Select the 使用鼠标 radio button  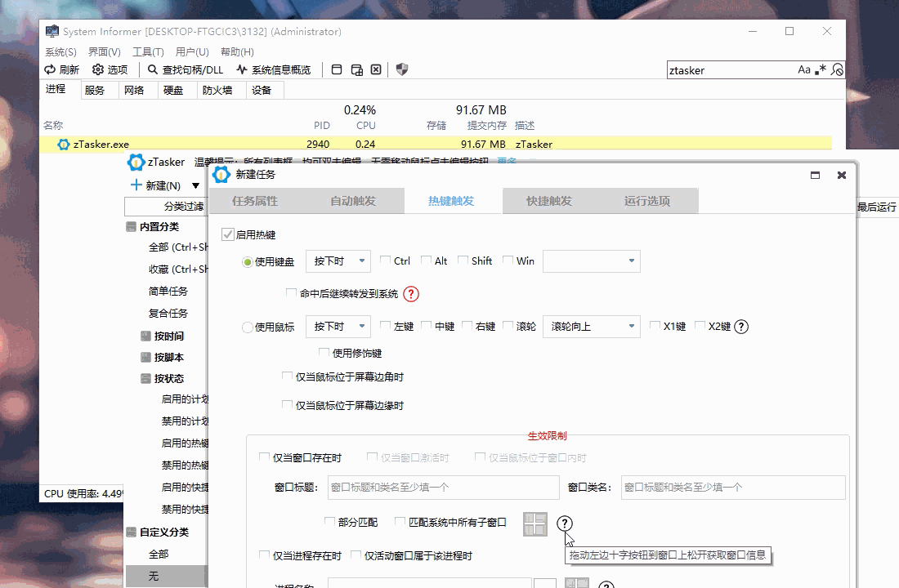tap(248, 327)
